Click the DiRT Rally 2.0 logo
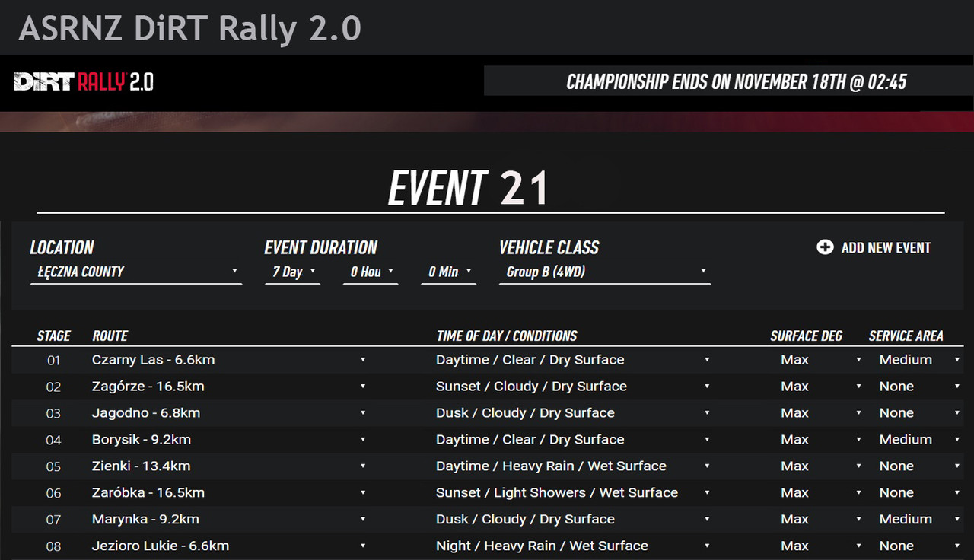 tap(84, 82)
